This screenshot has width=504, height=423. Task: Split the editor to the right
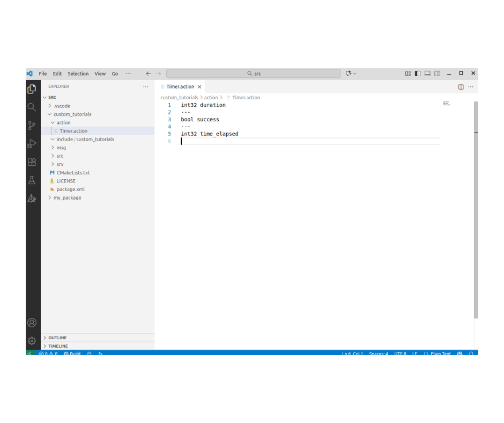click(x=461, y=87)
